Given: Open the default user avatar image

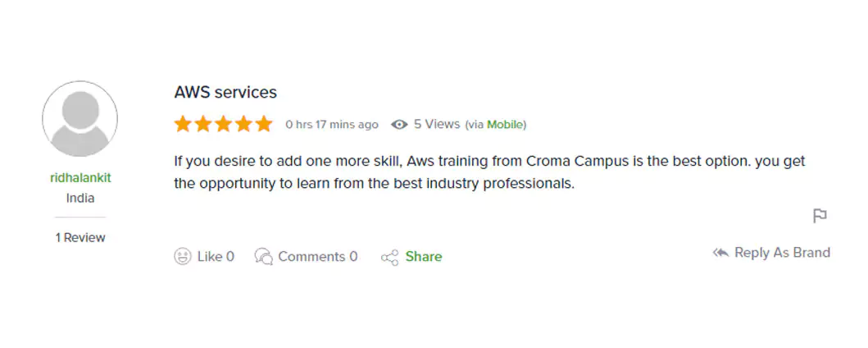Looking at the screenshot, I should coord(80,119).
